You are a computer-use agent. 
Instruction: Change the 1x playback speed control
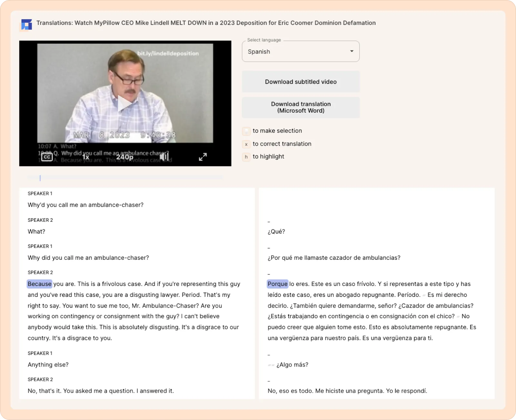click(85, 157)
